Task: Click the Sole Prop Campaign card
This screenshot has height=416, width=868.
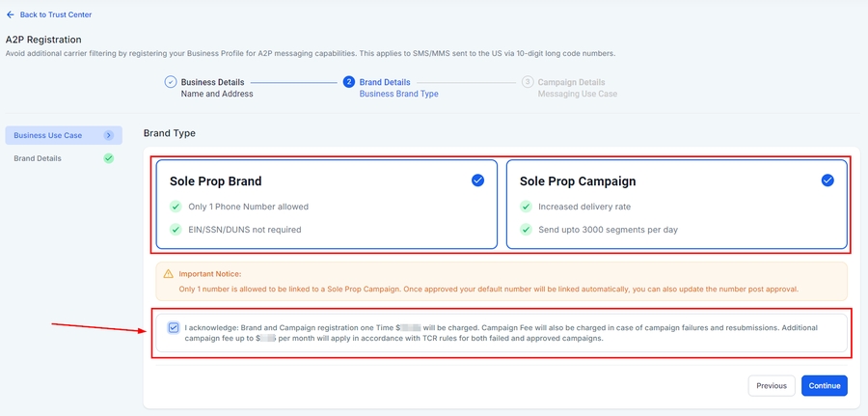Action: [x=675, y=205]
